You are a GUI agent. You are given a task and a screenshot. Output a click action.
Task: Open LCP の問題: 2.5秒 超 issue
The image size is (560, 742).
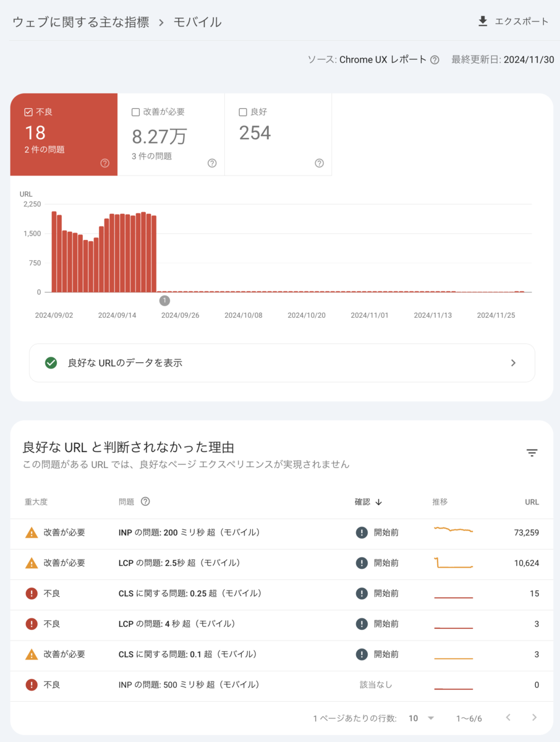(179, 563)
